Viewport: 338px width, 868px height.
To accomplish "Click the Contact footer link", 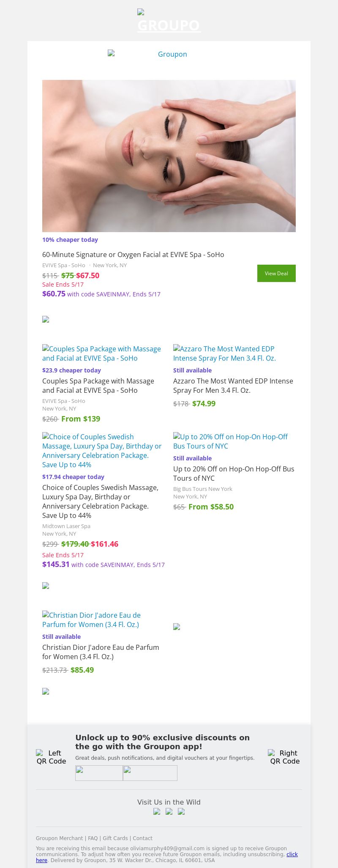I will [143, 838].
